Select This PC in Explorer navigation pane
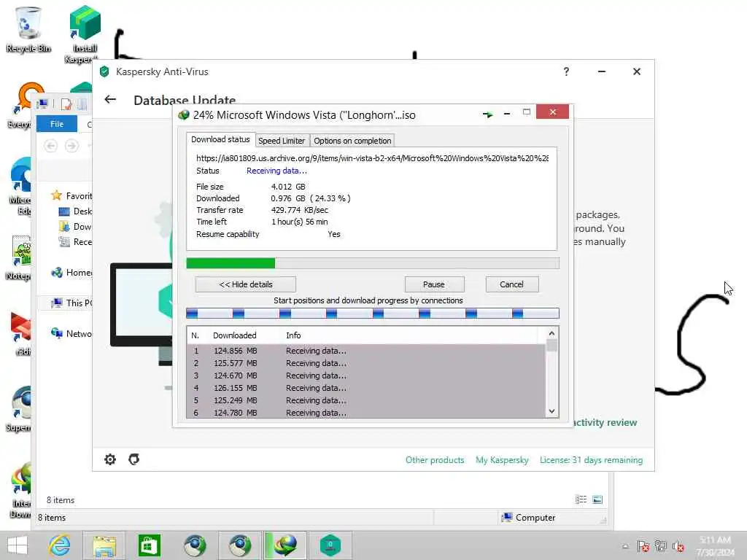The image size is (747, 560). coord(71,303)
